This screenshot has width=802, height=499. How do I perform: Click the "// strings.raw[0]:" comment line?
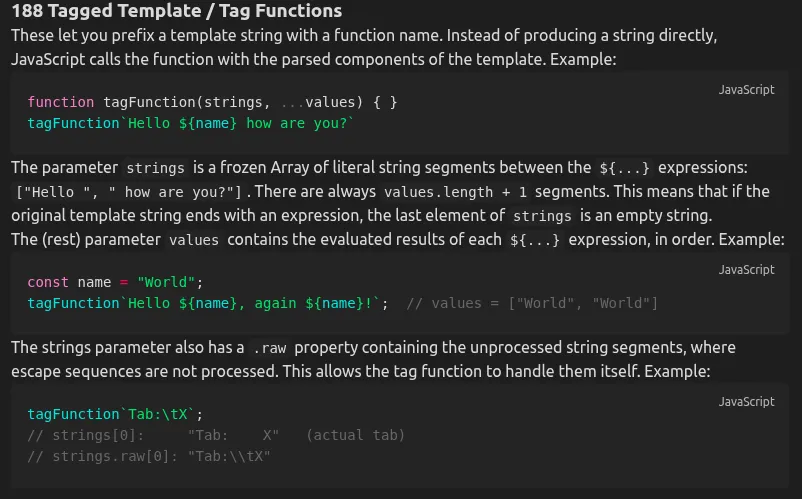[149, 456]
